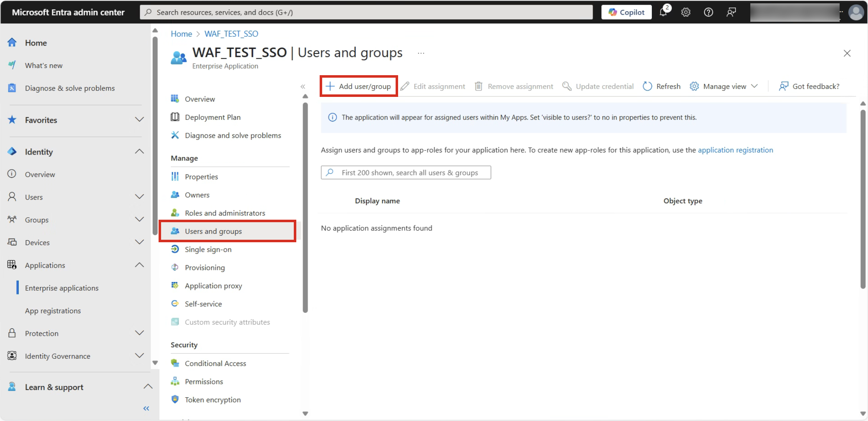This screenshot has height=421, width=868.
Task: Open the Manage view dropdown
Action: [x=724, y=86]
